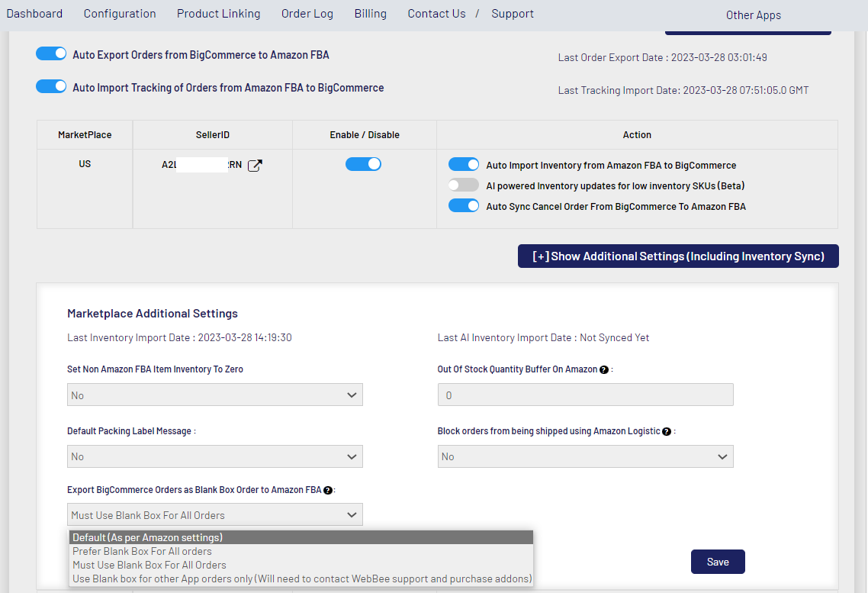Open external link icon beside SellerID
This screenshot has width=868, height=593.
click(256, 165)
